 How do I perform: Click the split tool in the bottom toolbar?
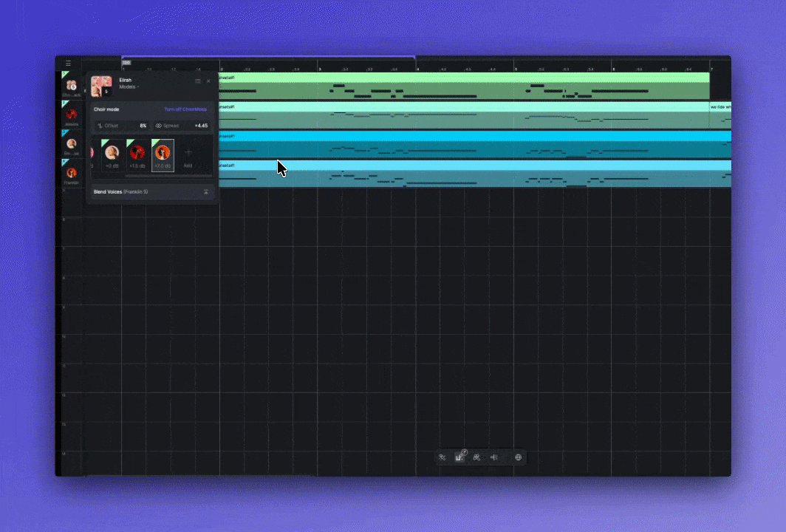click(494, 457)
